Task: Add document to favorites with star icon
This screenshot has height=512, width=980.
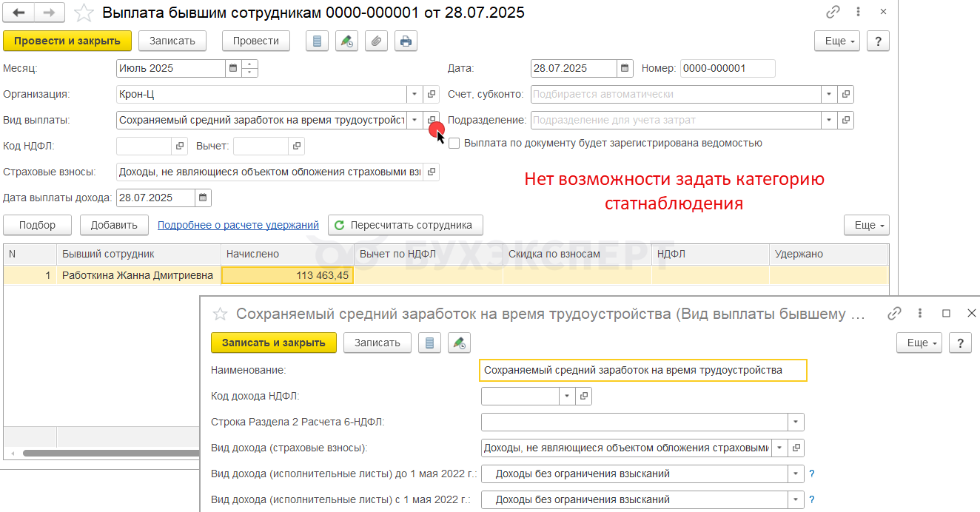Action: click(x=84, y=13)
